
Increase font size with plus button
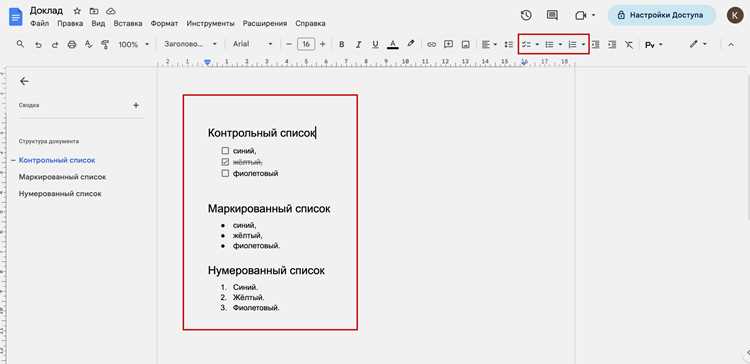coord(322,44)
